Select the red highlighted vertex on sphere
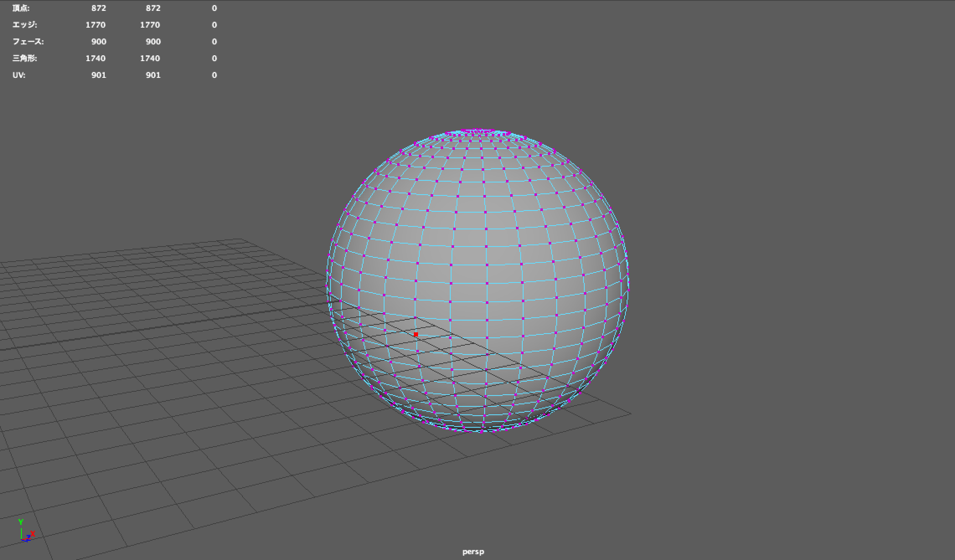 [x=416, y=334]
